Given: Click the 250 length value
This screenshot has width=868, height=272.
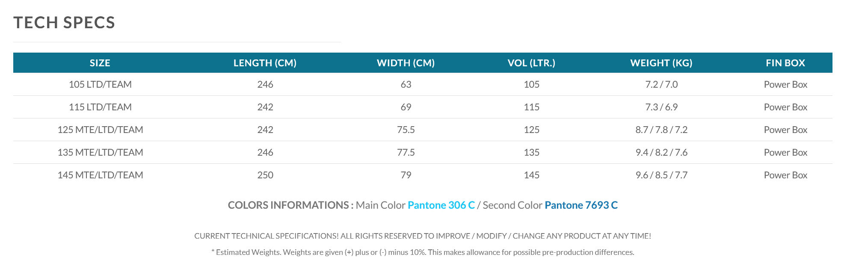Looking at the screenshot, I should [265, 175].
